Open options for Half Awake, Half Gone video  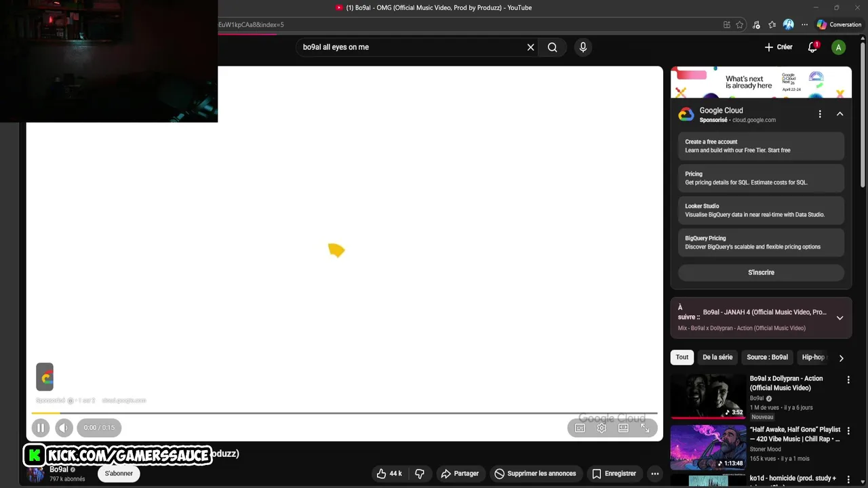pos(848,430)
